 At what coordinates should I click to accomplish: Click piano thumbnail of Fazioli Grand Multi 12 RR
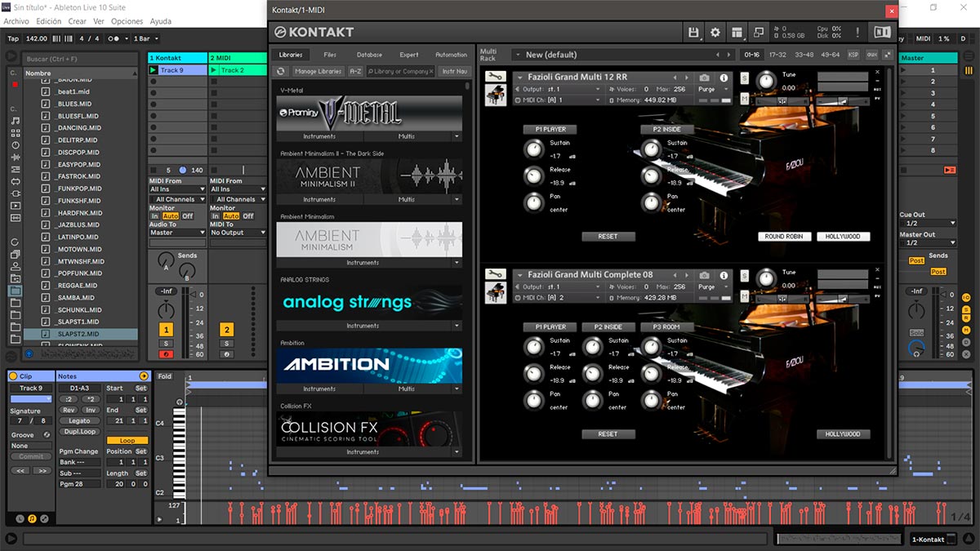click(x=495, y=95)
